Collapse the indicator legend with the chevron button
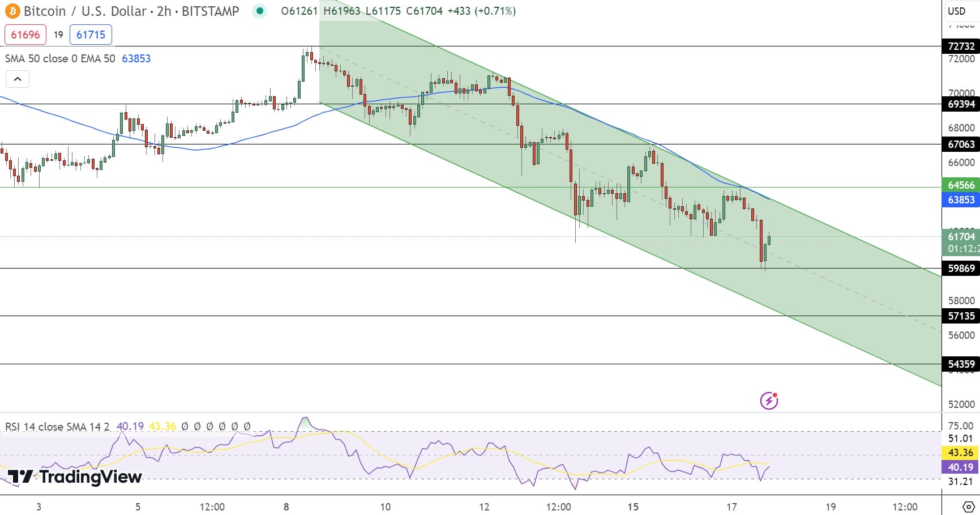Viewport: 980px width, 515px height. (18, 79)
